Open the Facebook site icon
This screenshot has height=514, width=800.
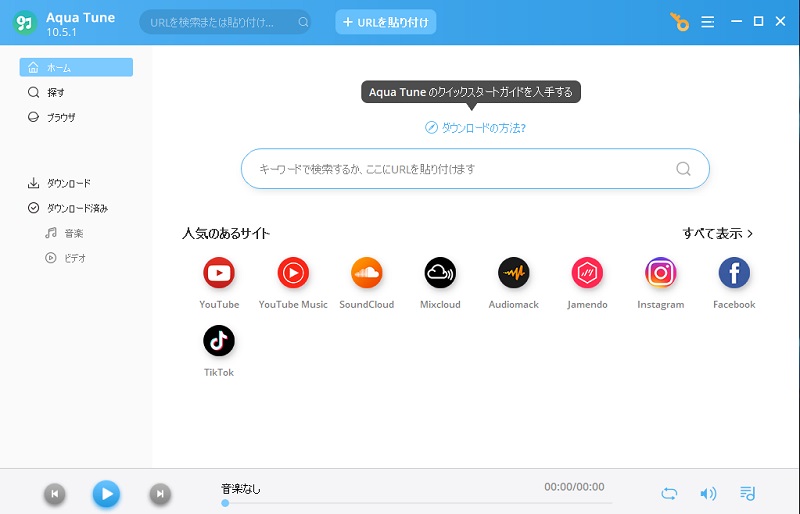pyautogui.click(x=734, y=273)
